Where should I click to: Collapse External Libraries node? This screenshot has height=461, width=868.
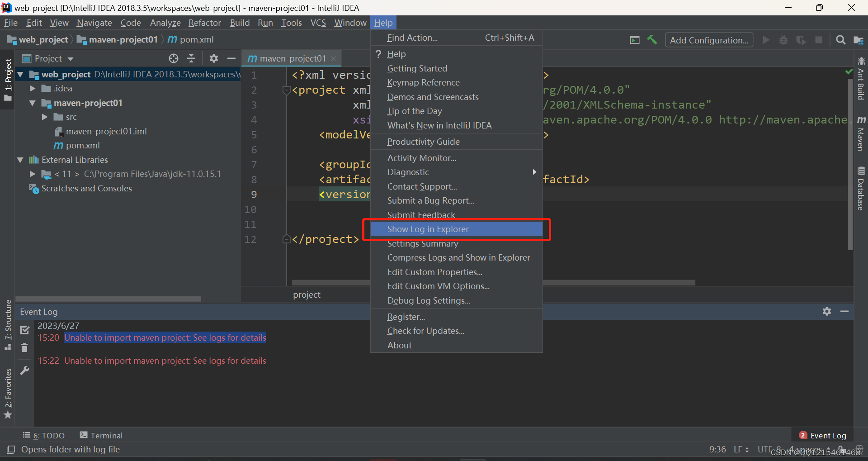tap(20, 160)
